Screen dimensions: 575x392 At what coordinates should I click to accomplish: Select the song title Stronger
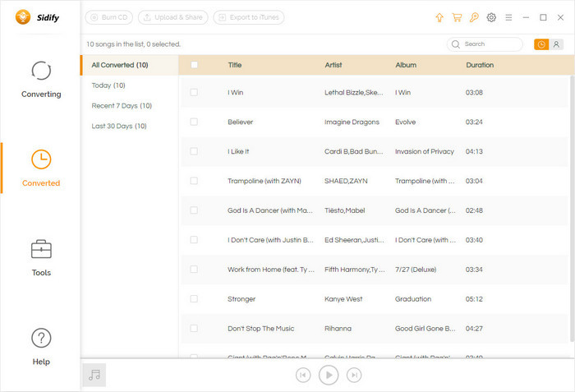coord(241,299)
